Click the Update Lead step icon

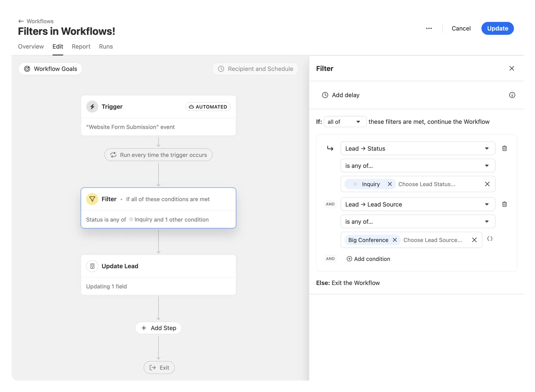click(92, 266)
